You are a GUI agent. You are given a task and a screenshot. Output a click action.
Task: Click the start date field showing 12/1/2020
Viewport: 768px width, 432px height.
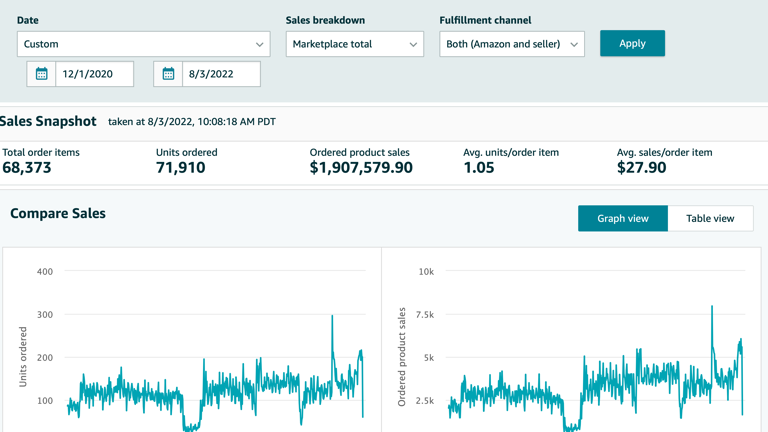tap(95, 74)
